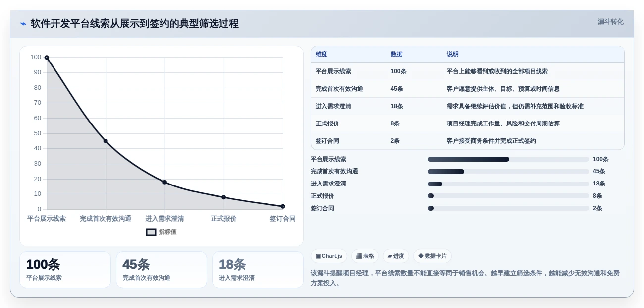Click the 进入需求澄清 progress bar
The image size is (644, 308).
coord(508,184)
